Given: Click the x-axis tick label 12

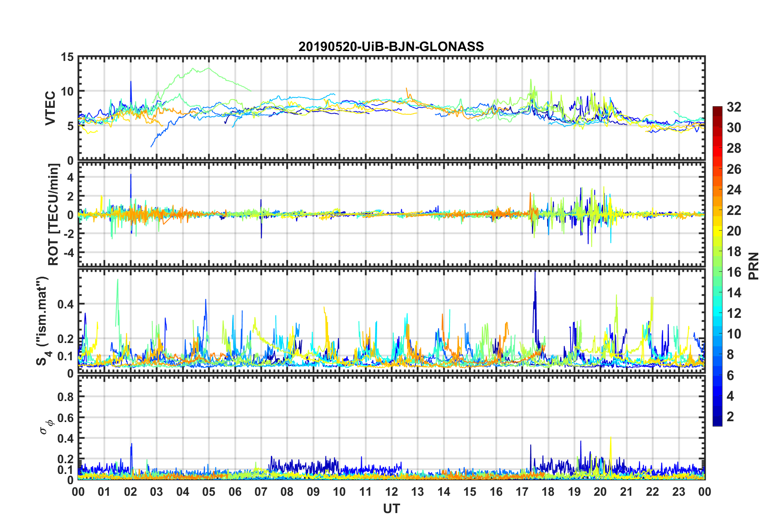Looking at the screenshot, I should point(391,492).
